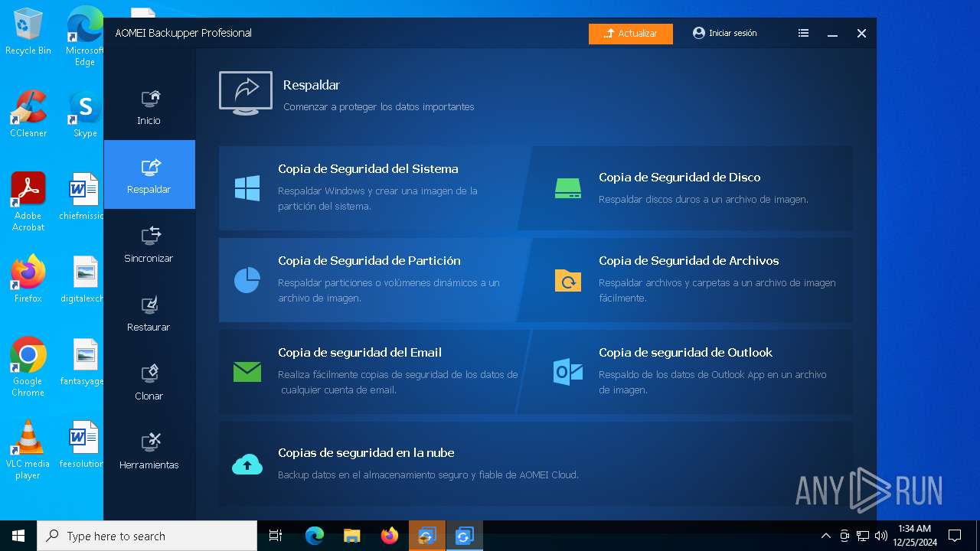Select the Recycle Bin desktop icon

[x=28, y=32]
